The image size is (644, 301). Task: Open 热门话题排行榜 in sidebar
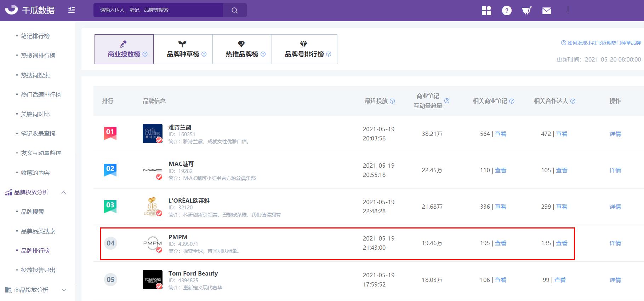[x=41, y=95]
